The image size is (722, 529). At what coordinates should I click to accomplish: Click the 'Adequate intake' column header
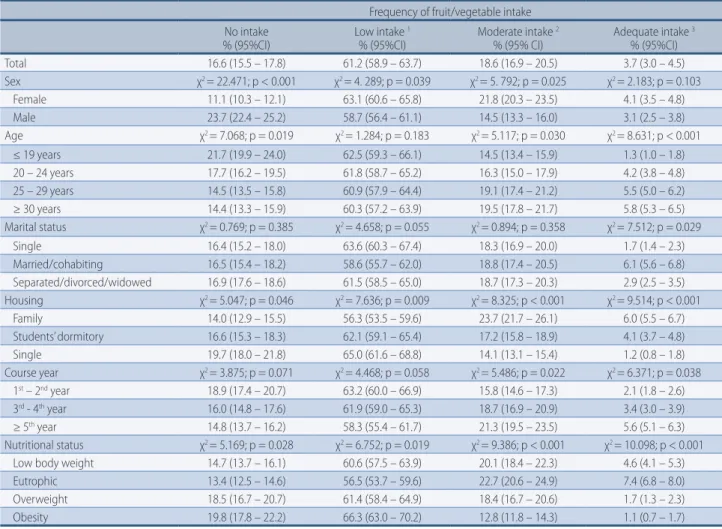(x=654, y=38)
